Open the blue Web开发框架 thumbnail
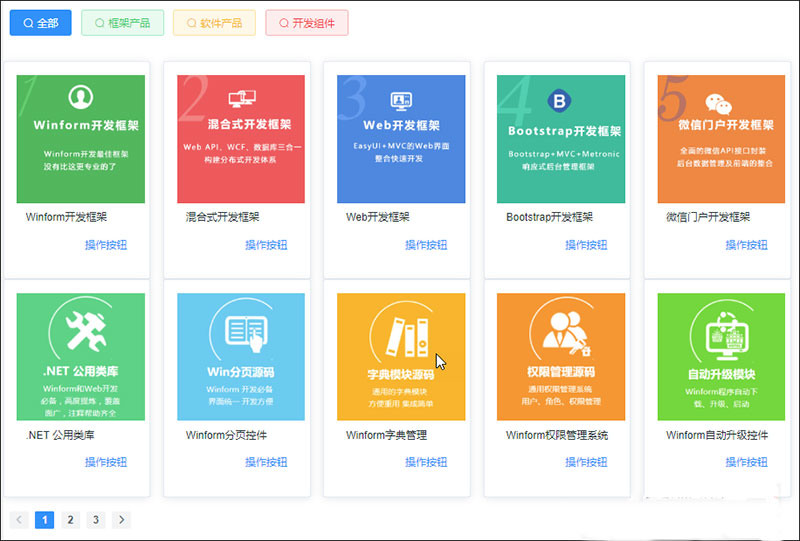 tap(401, 139)
